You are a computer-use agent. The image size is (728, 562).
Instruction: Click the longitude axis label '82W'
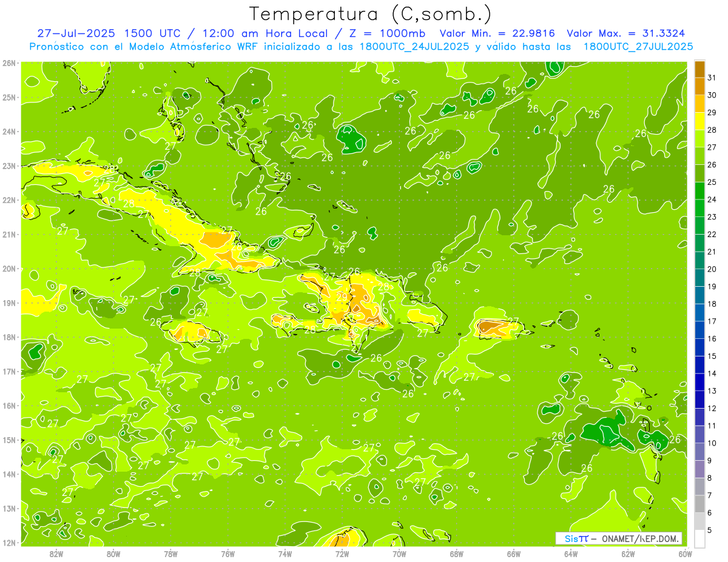click(x=56, y=554)
